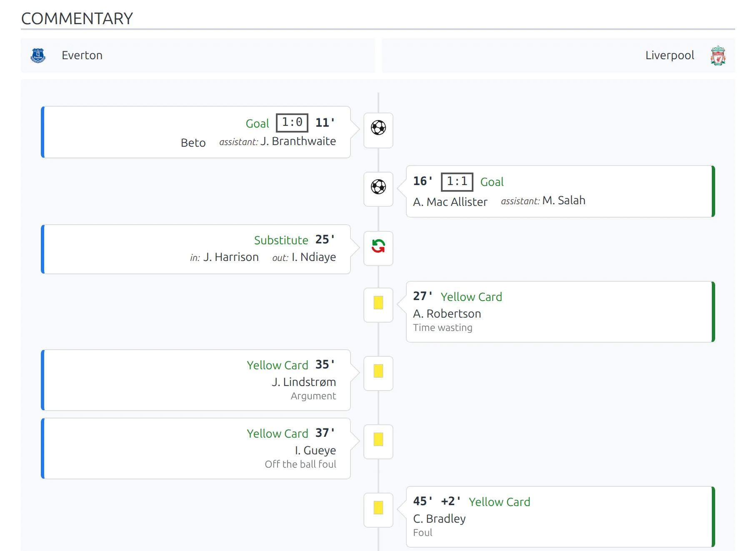Viewport: 756px width, 551px height.
Task: Click goalscorer A. Mac Allister's name
Action: point(450,202)
